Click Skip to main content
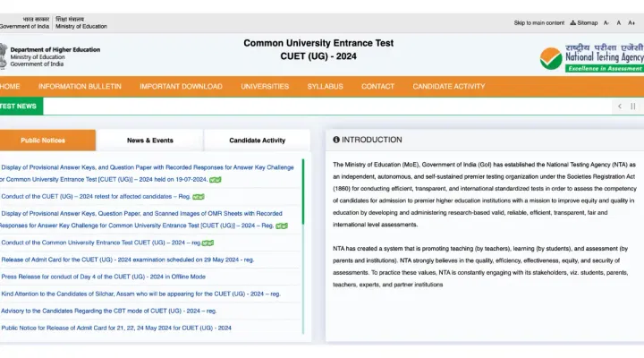644x358 pixels. click(538, 23)
